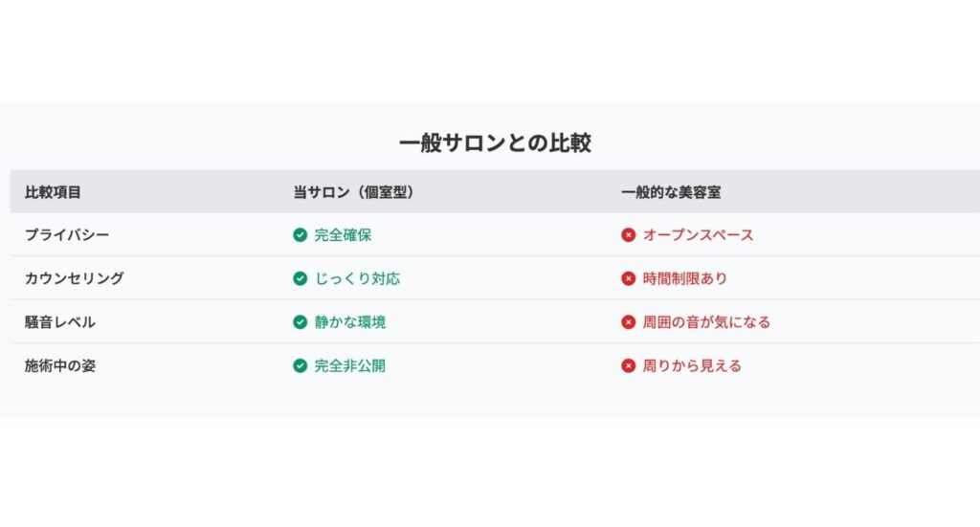Select the 騒音レベル row label
Viewport: 980px width, 527px height.
[60, 322]
